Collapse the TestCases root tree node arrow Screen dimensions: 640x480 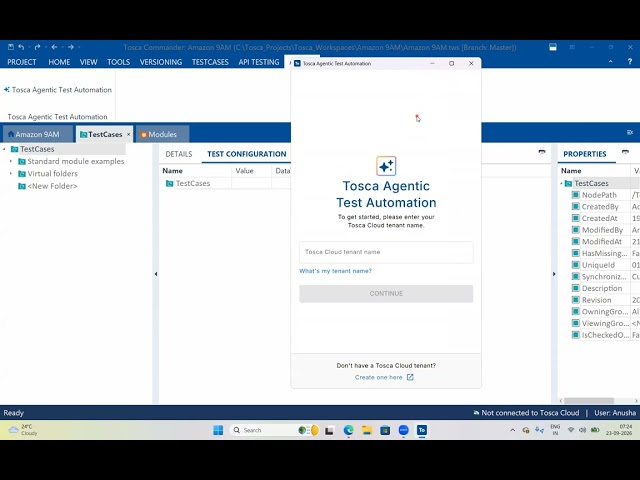pyautogui.click(x=4, y=149)
